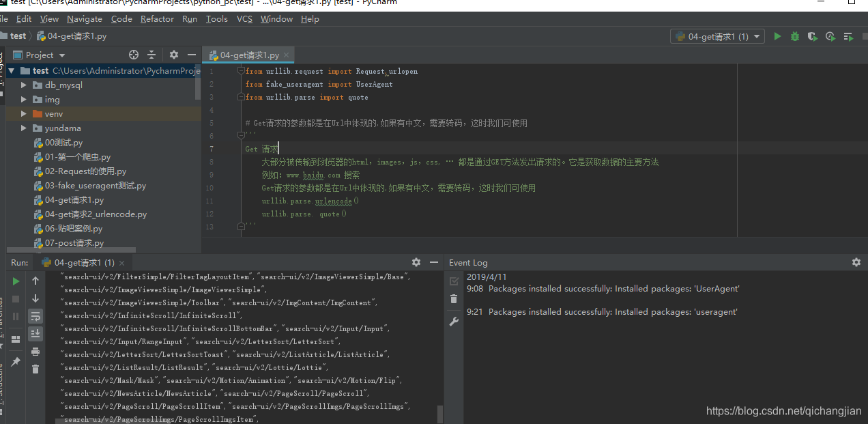
Task: Open Event Log wrench settings
Action: [454, 322]
